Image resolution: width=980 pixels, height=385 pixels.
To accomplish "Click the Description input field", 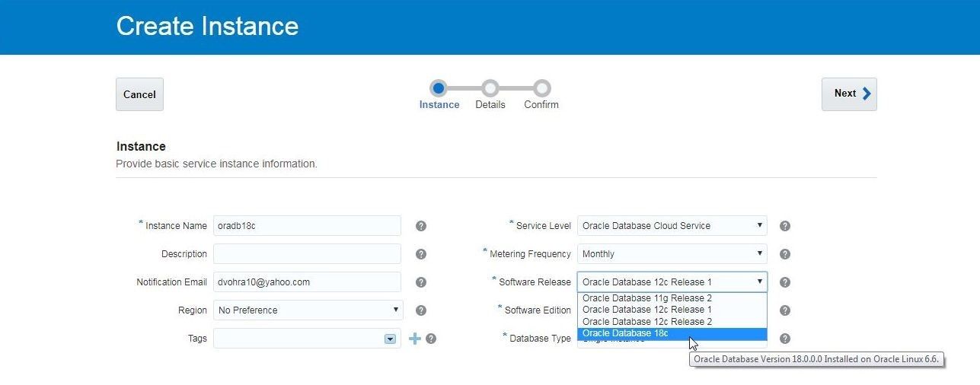I will [307, 254].
